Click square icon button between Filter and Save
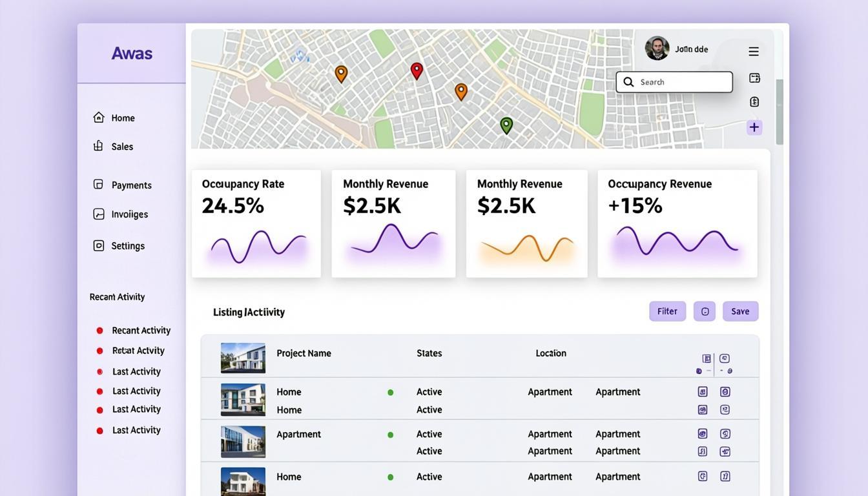This screenshot has width=868, height=496. (x=705, y=311)
